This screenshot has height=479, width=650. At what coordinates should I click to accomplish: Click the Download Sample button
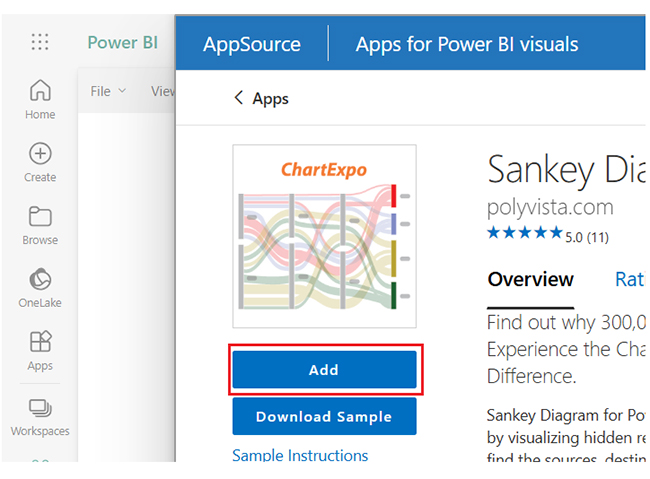tap(324, 417)
